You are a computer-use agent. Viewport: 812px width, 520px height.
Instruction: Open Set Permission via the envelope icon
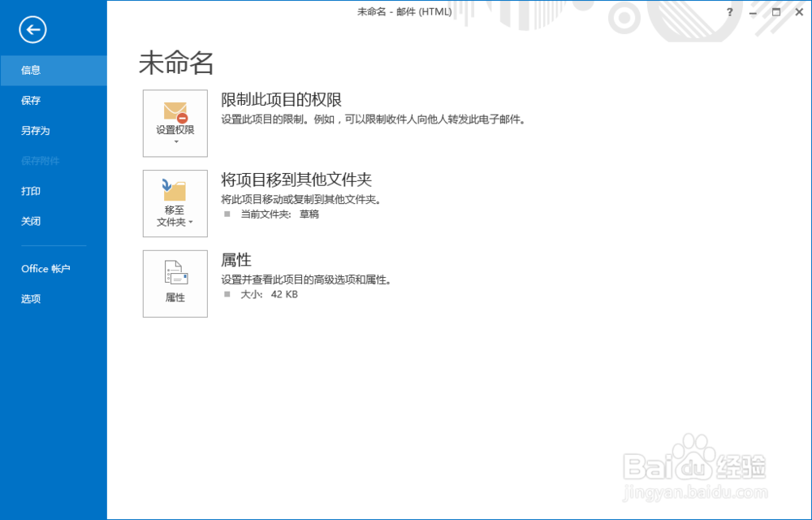tap(175, 111)
